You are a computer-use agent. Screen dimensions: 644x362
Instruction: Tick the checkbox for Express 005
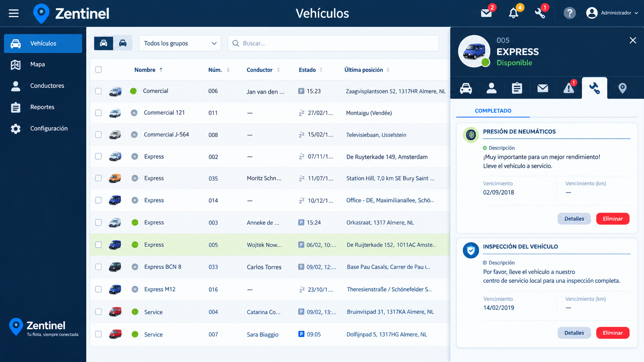[x=99, y=245]
